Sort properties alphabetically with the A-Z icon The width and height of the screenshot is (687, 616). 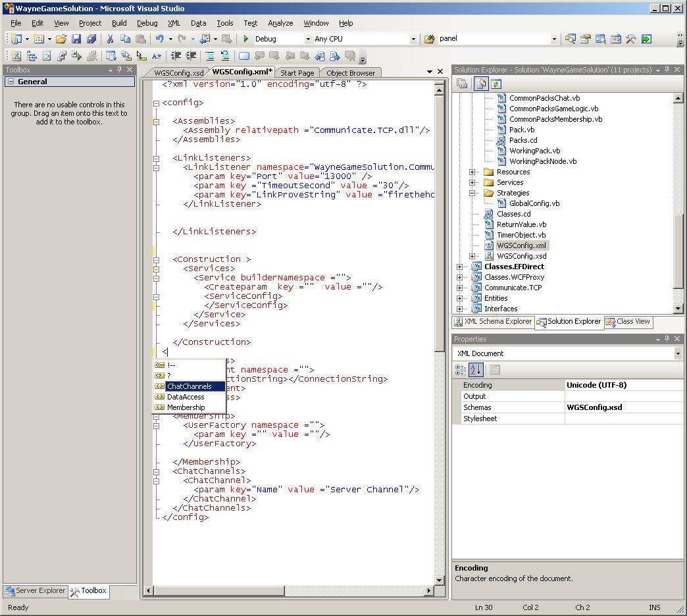476,370
